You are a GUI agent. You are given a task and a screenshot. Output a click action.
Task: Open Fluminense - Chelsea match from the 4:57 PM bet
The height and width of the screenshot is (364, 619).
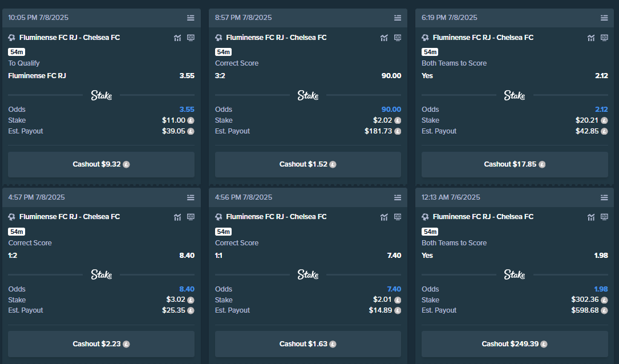click(x=70, y=217)
